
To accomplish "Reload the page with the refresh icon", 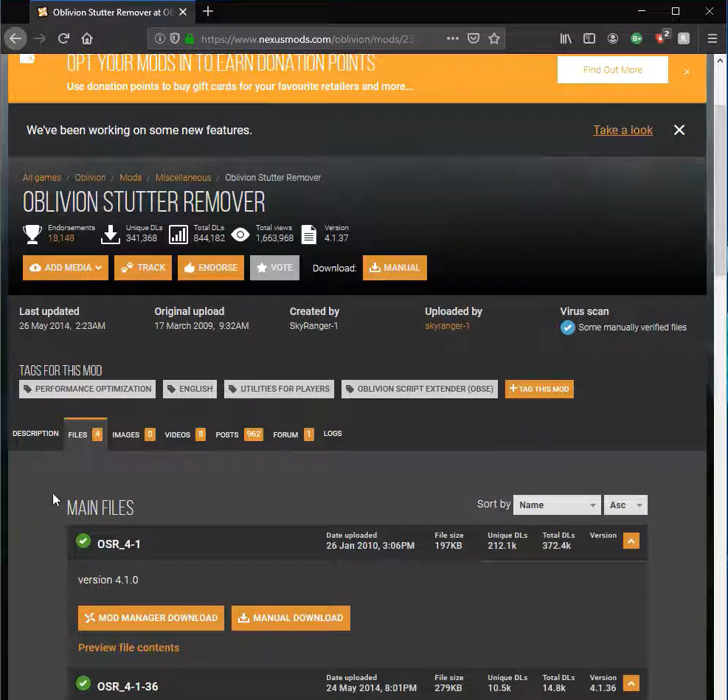I will pyautogui.click(x=63, y=38).
